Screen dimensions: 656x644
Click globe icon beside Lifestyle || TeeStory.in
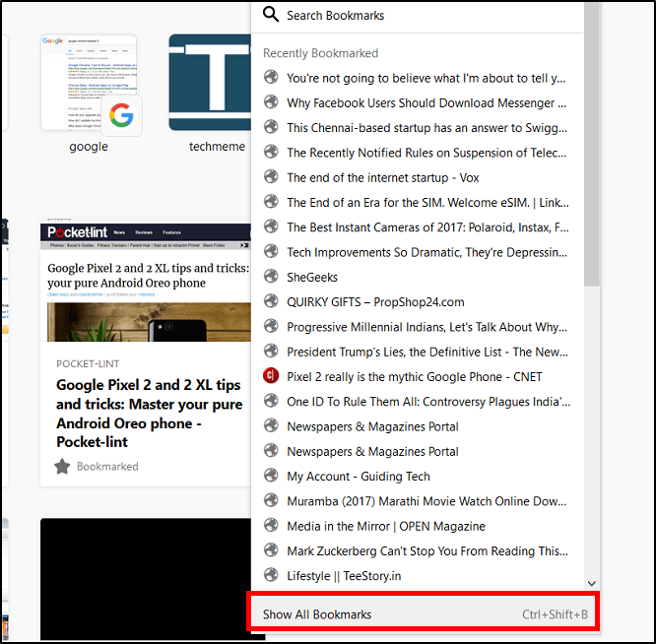271,575
